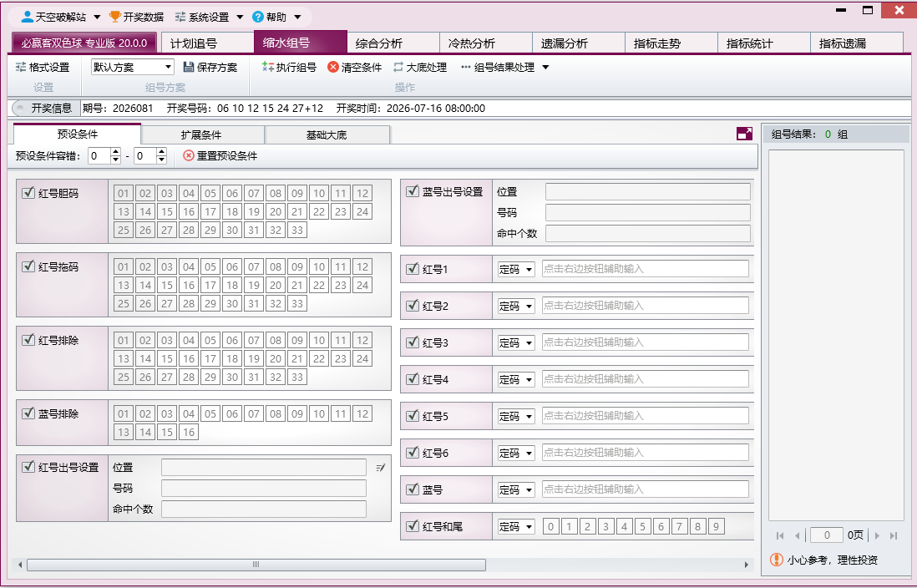Uncheck the 红号拖码 checkbox
This screenshot has height=588, width=917.
click(28, 266)
